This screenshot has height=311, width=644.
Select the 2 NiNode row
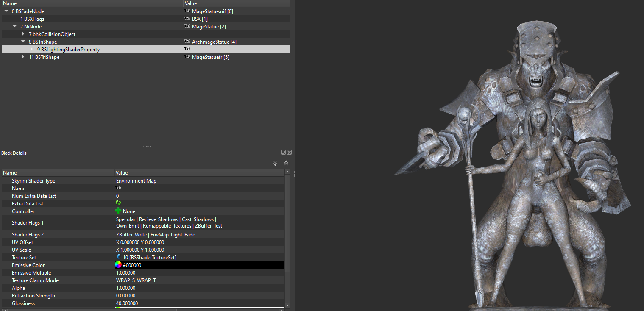[146, 26]
